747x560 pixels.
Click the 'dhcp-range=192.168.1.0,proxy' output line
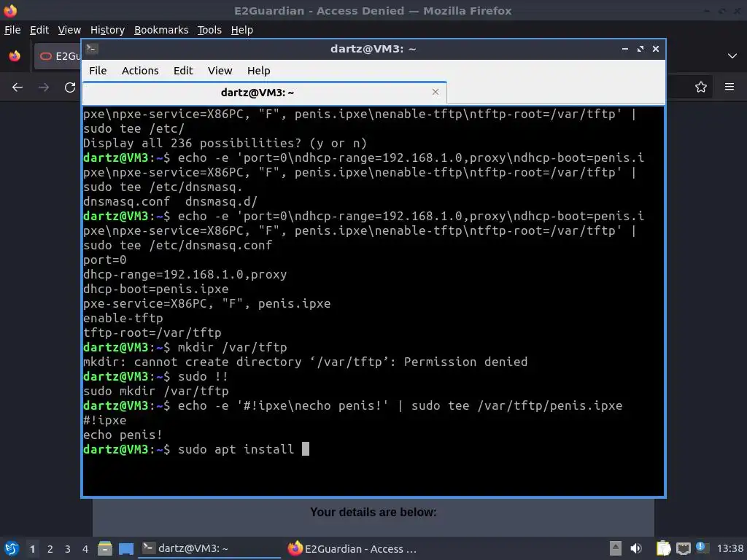tap(185, 274)
